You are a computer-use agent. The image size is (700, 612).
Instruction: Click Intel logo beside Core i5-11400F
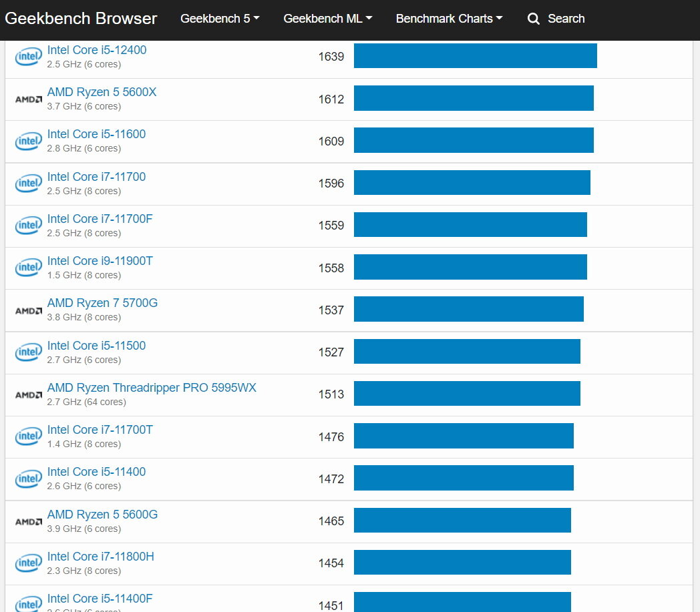(29, 603)
